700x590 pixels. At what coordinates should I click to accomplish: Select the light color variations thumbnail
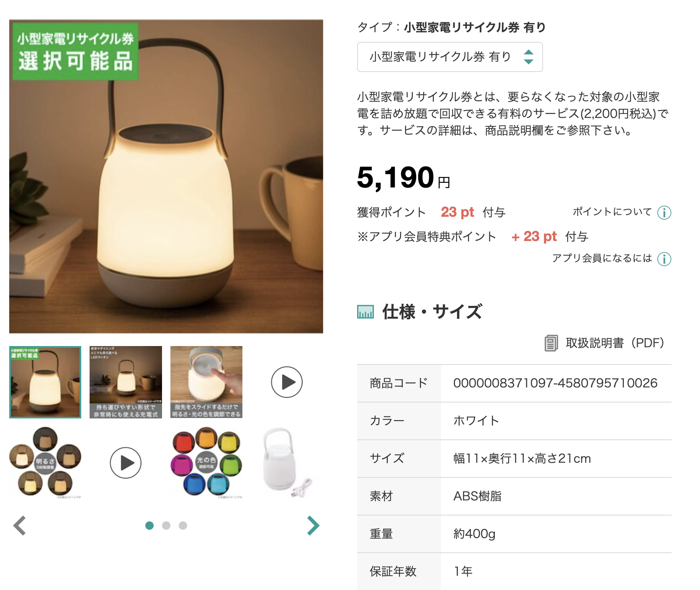pyautogui.click(x=206, y=463)
